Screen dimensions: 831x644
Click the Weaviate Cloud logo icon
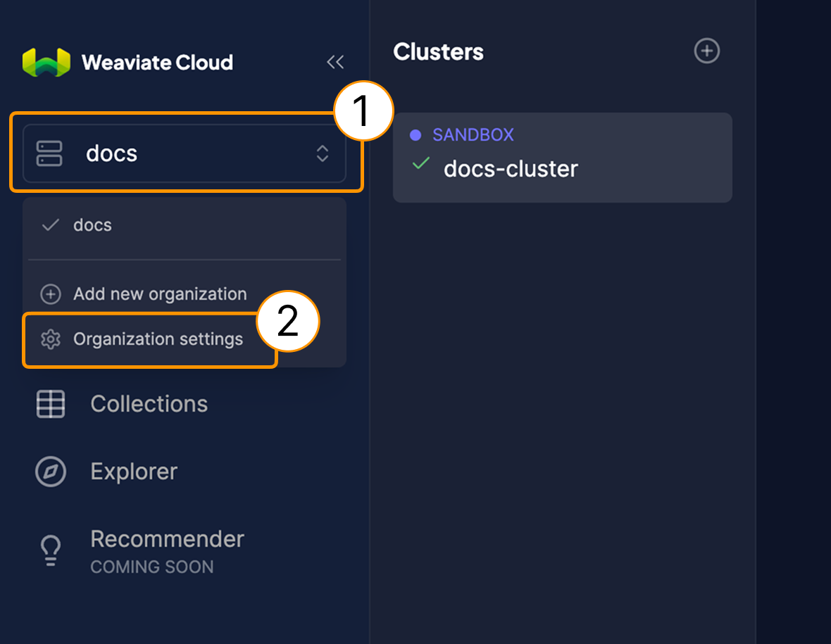(x=46, y=62)
